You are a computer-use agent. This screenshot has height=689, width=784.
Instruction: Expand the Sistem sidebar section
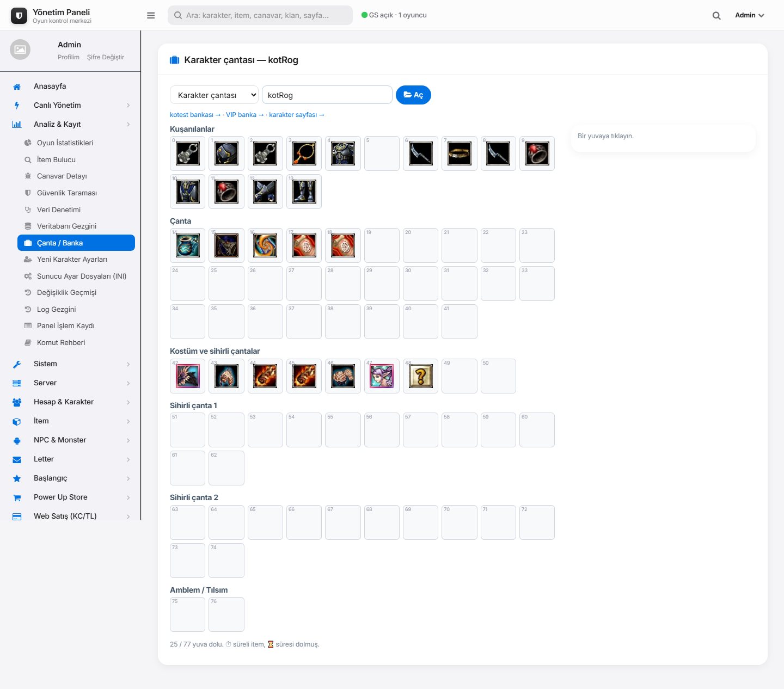pos(71,364)
